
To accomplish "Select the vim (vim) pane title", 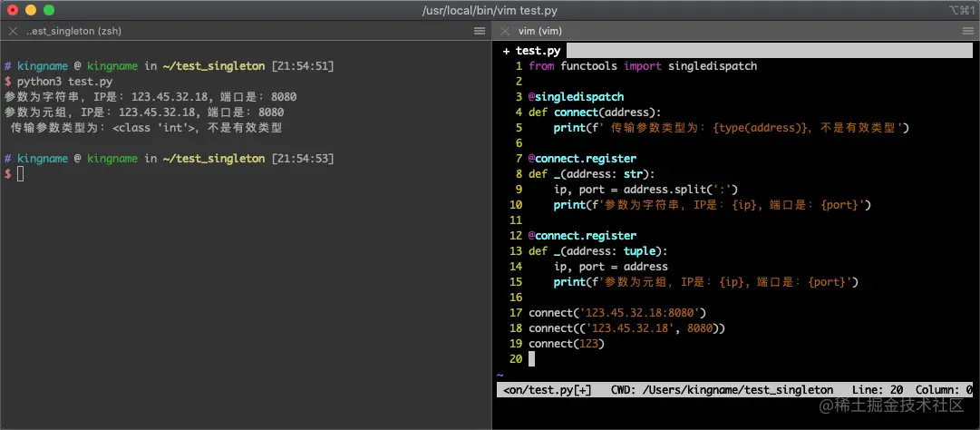I will pyautogui.click(x=540, y=31).
